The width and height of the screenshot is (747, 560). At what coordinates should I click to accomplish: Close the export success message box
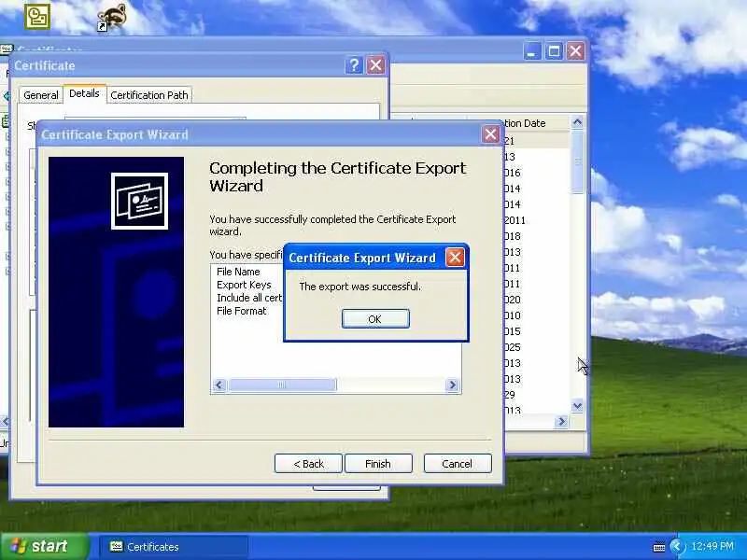455,258
